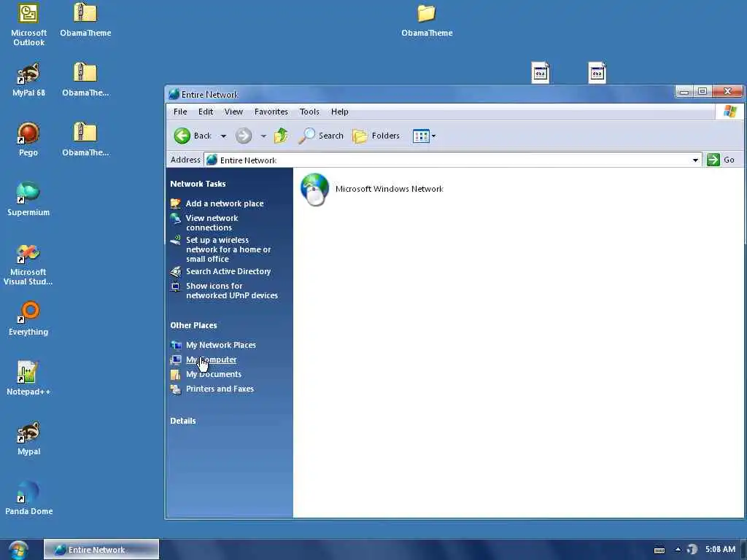The height and width of the screenshot is (560, 747).
Task: Click Add a network place link
Action: (x=225, y=203)
